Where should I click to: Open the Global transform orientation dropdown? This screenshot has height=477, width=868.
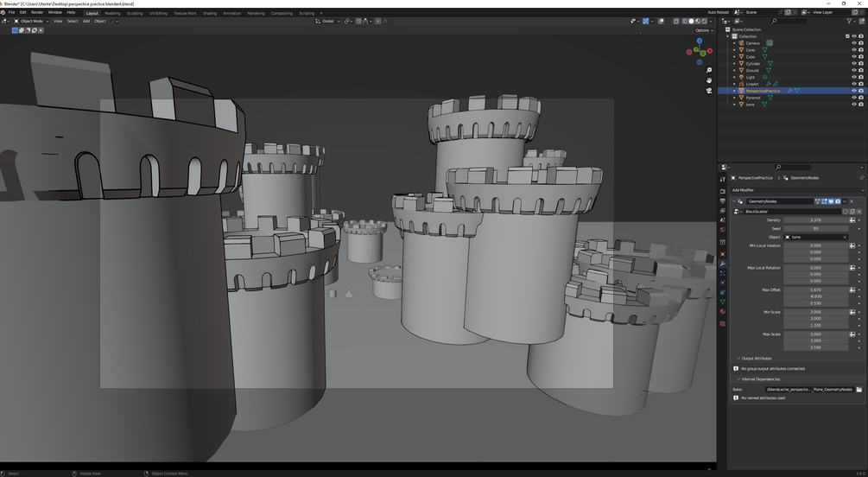(x=327, y=21)
